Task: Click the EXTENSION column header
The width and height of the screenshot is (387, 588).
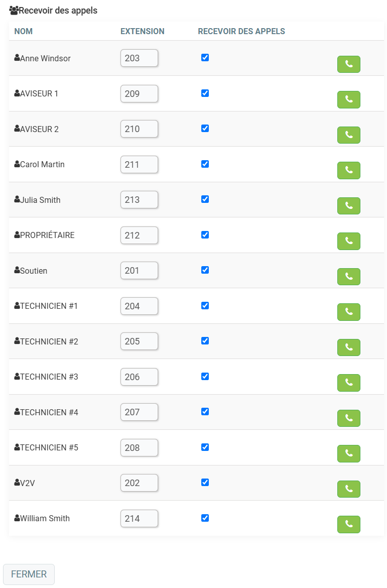Action: (x=142, y=32)
